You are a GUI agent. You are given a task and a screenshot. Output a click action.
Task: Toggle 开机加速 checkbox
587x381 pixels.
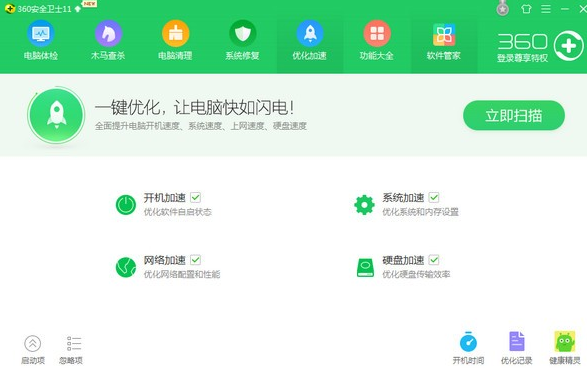195,197
